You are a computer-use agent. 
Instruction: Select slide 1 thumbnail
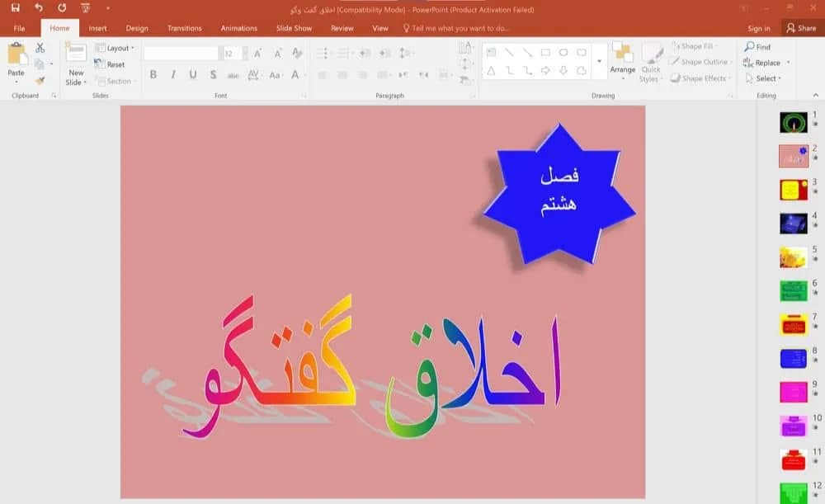point(794,123)
